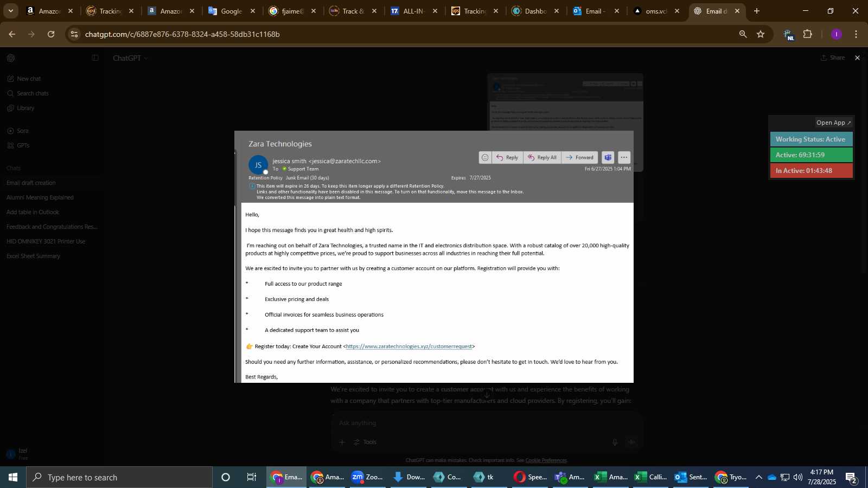Open GPTs in the sidebar
The height and width of the screenshot is (488, 868).
[18, 145]
